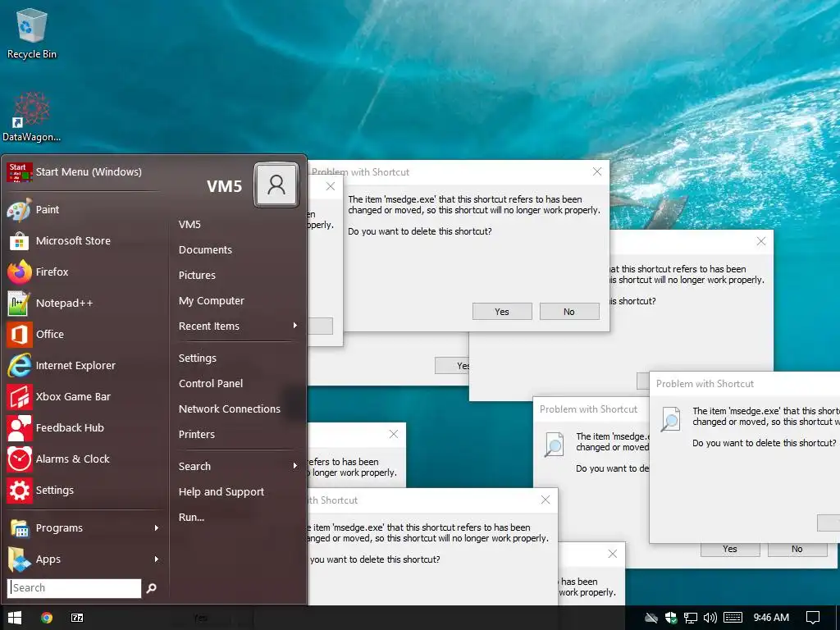This screenshot has height=630, width=840.
Task: Open Firefox from the pinned list
Action: pos(85,272)
